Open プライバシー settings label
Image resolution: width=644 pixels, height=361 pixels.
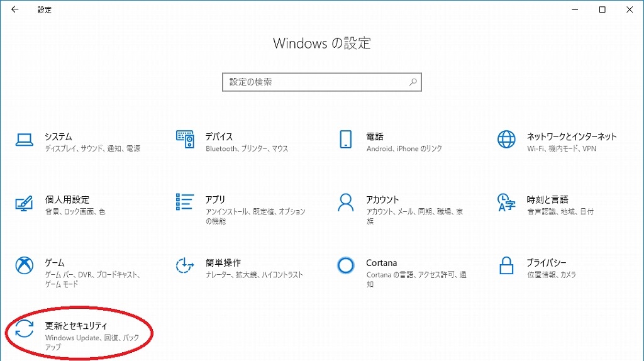coord(547,262)
